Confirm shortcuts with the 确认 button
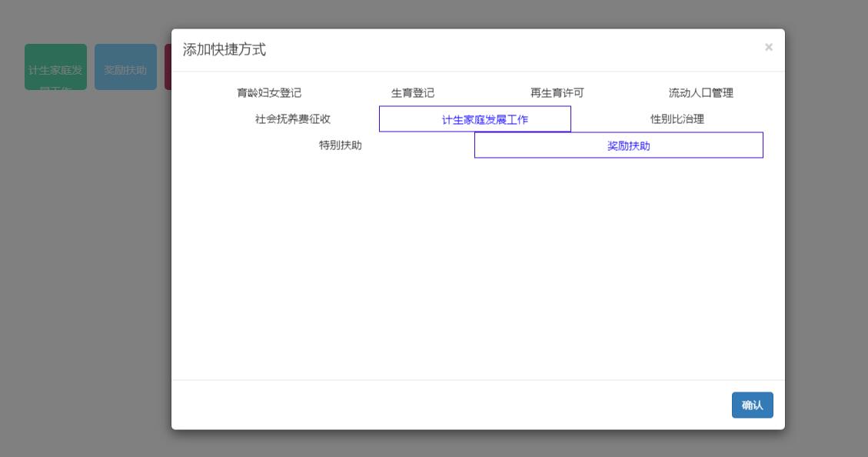The image size is (868, 457). tap(752, 405)
